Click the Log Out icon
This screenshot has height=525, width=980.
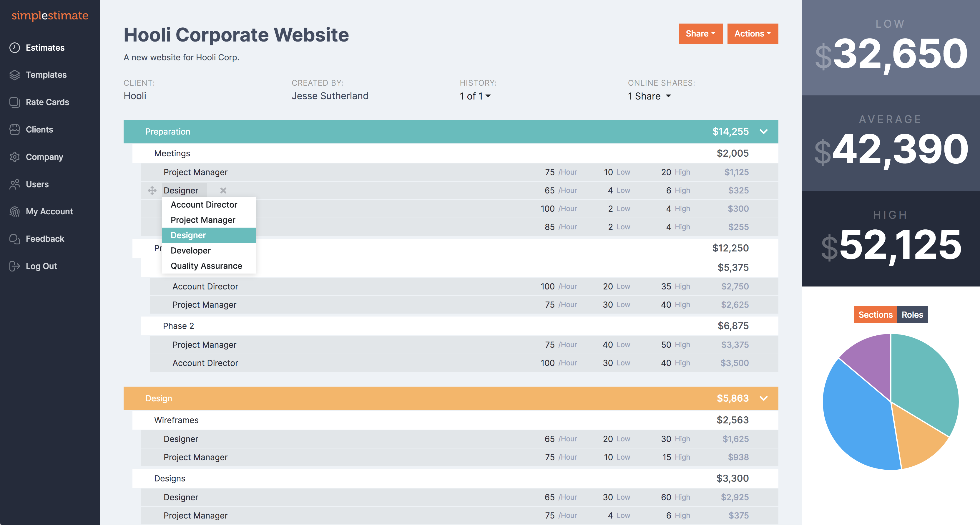click(x=14, y=266)
